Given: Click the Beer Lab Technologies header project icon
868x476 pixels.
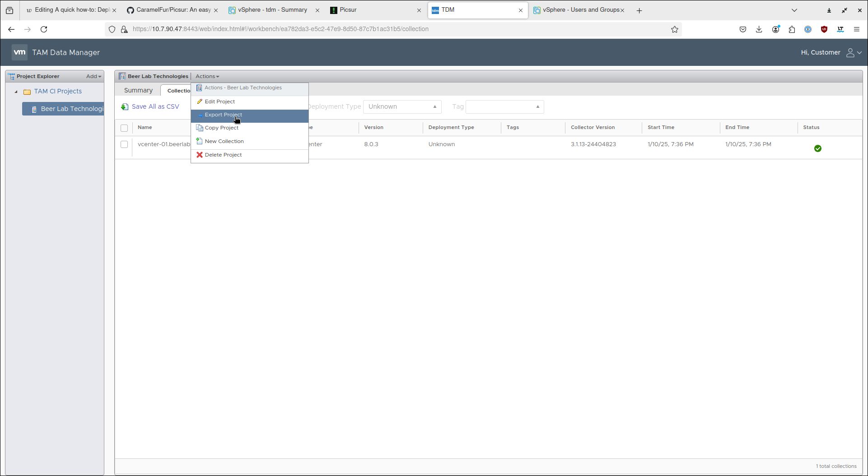Looking at the screenshot, I should [x=122, y=76].
